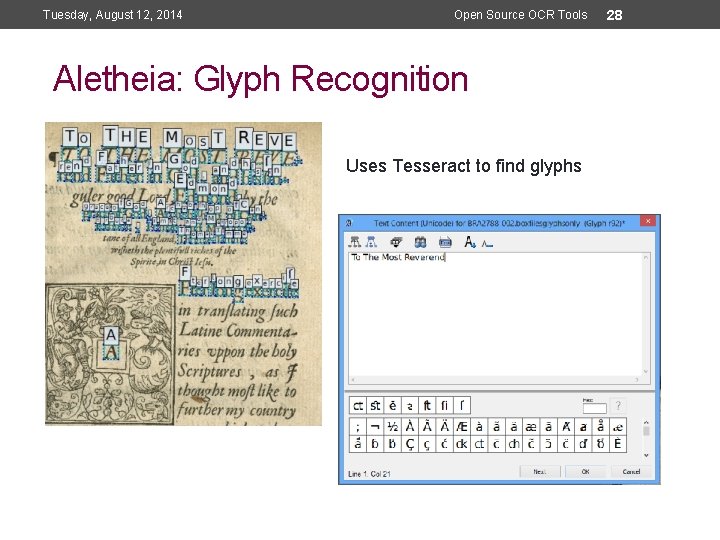Click the text area vertical scrollbar down arrow
Screen dimensions: 720x540
646,371
